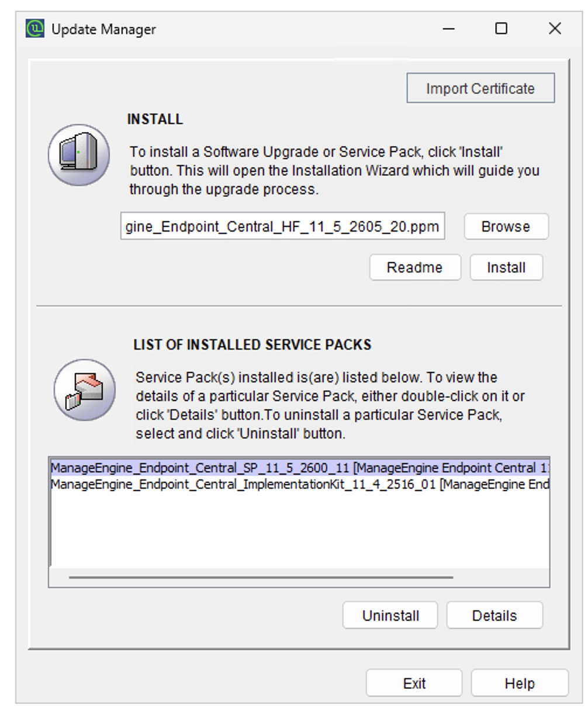Minimize the Update Manager window
The width and height of the screenshot is (588, 711).
click(x=449, y=29)
